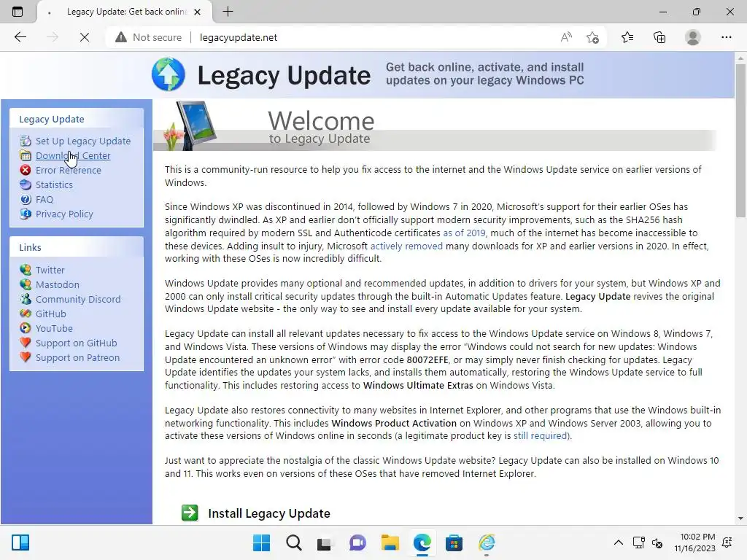Click the Community Discord people icon
The height and width of the screenshot is (560, 747).
point(26,299)
